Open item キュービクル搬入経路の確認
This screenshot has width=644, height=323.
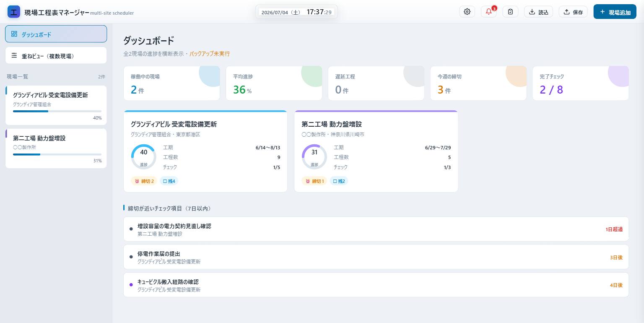pos(376,285)
